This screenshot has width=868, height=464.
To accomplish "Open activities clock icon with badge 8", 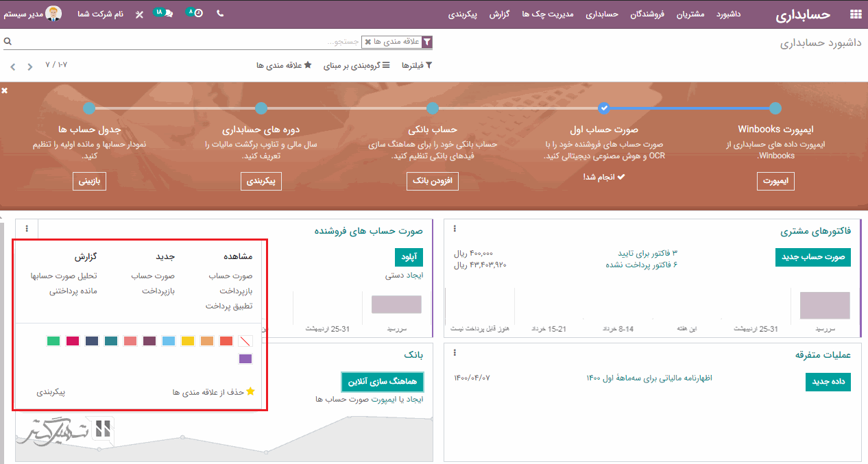I will 196,13.
